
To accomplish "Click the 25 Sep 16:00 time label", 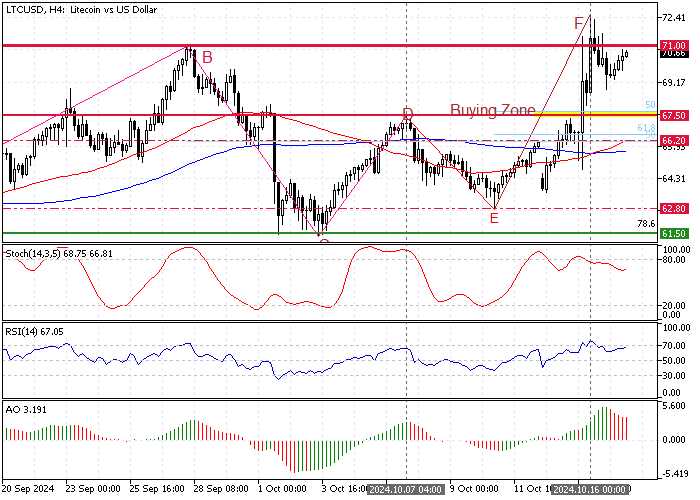I will (x=157, y=489).
